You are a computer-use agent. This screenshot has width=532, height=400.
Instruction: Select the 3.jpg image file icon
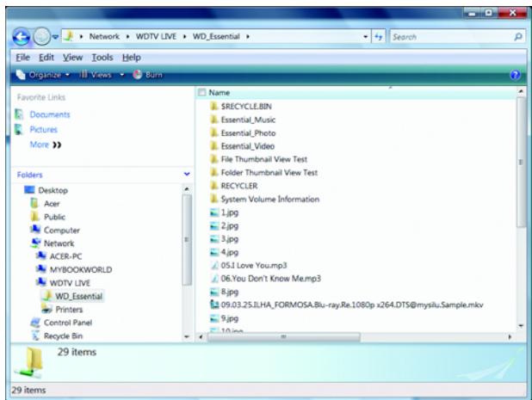(x=214, y=239)
